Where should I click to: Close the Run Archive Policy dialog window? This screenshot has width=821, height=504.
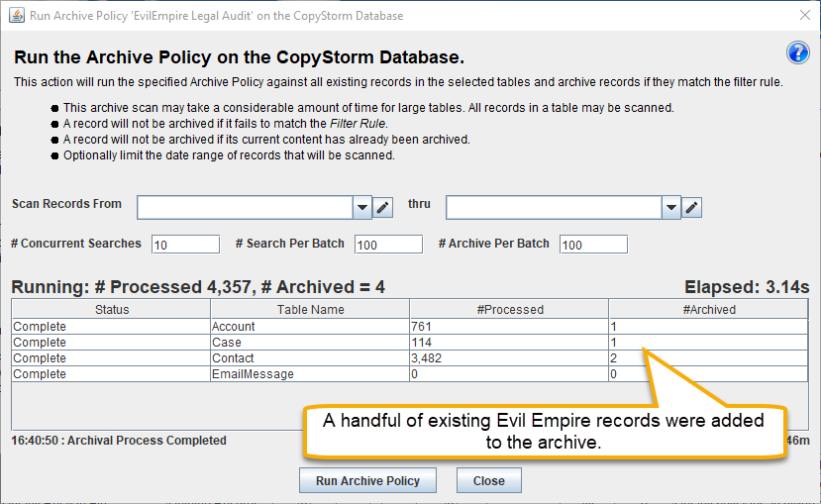[805, 15]
